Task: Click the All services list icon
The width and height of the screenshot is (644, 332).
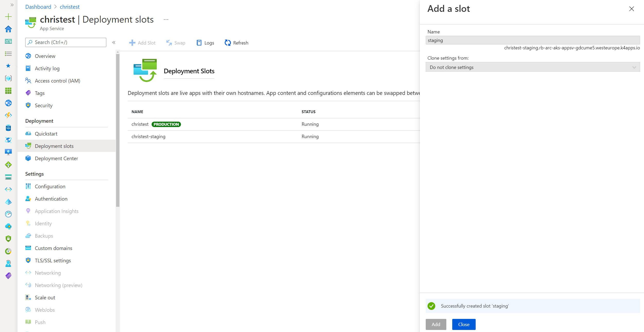Action: click(8, 53)
